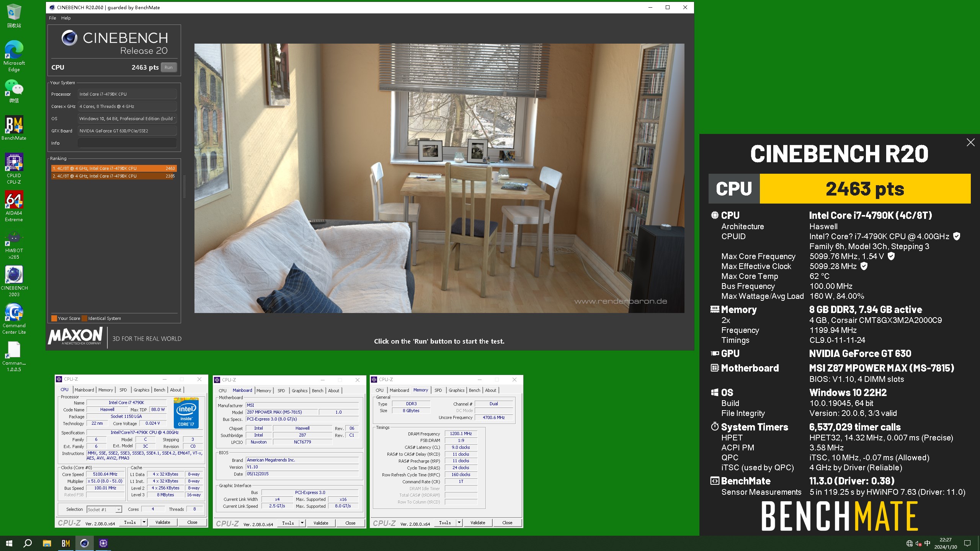Open File Explorer from taskbar
Viewport: 980px width, 551px height.
(x=47, y=543)
